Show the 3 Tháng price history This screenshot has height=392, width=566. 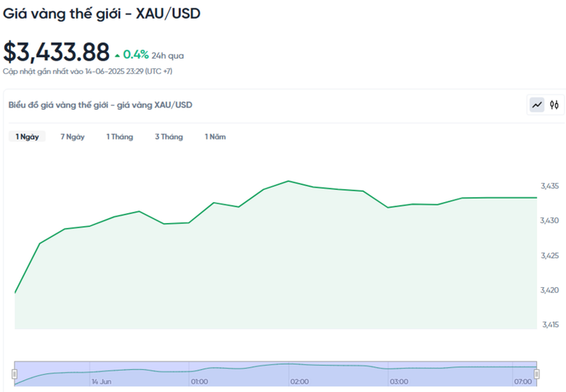168,137
